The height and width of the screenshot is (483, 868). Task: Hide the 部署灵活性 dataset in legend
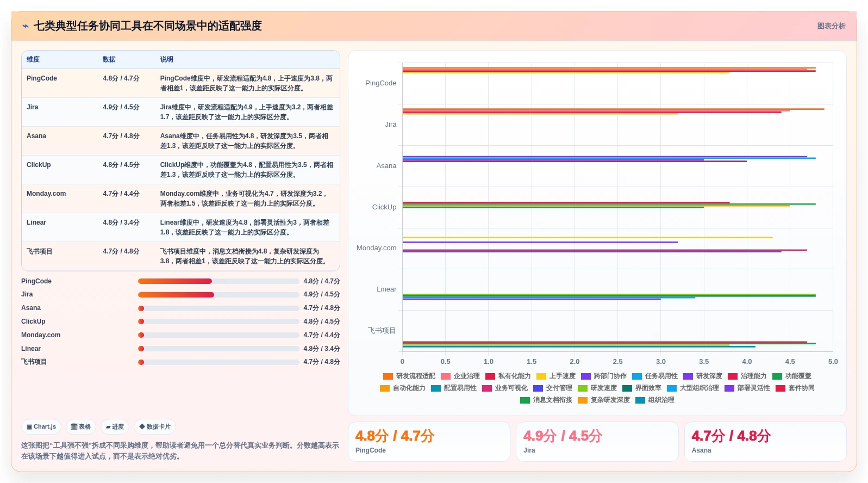(747, 388)
